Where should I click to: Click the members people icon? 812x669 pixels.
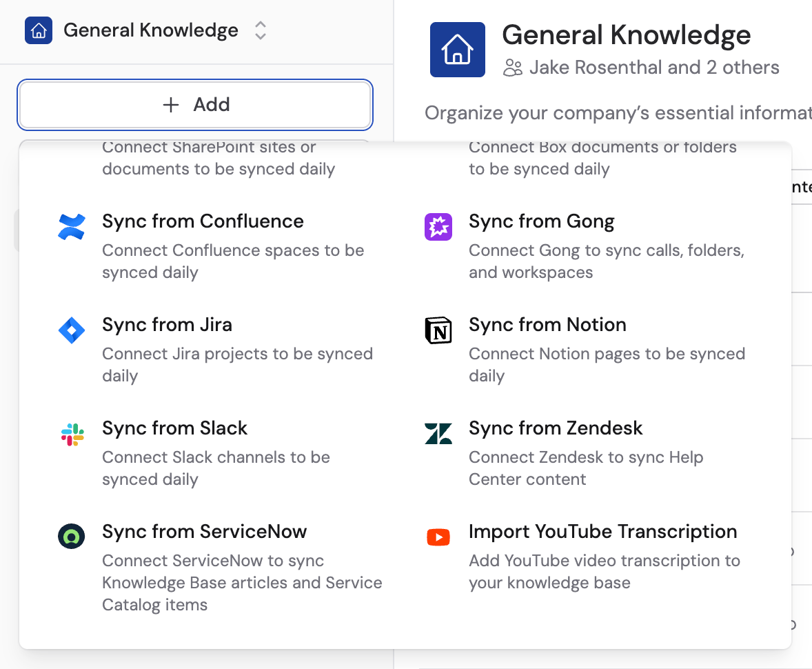513,68
